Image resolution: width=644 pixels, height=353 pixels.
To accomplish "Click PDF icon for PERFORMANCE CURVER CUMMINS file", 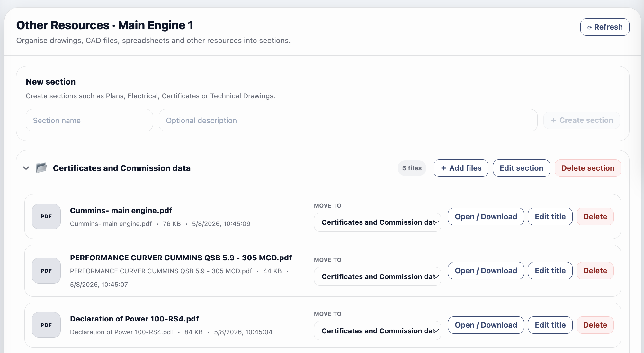I will click(46, 271).
